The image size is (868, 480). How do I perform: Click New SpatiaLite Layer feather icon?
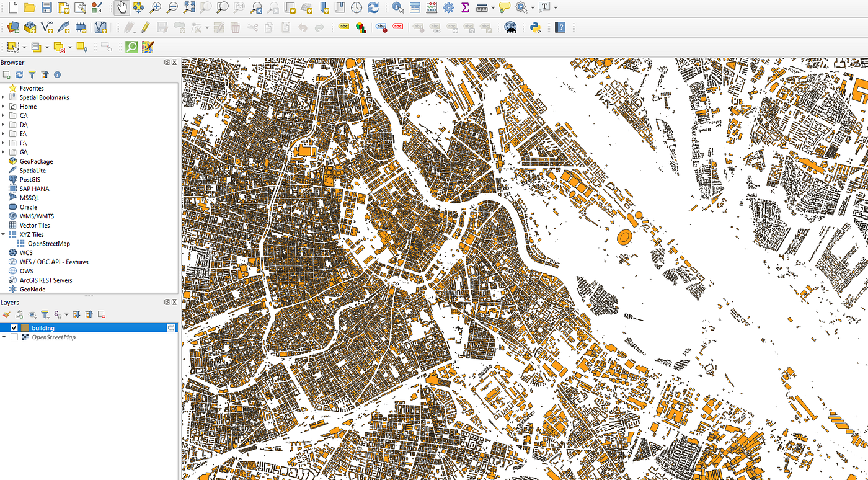tap(63, 27)
